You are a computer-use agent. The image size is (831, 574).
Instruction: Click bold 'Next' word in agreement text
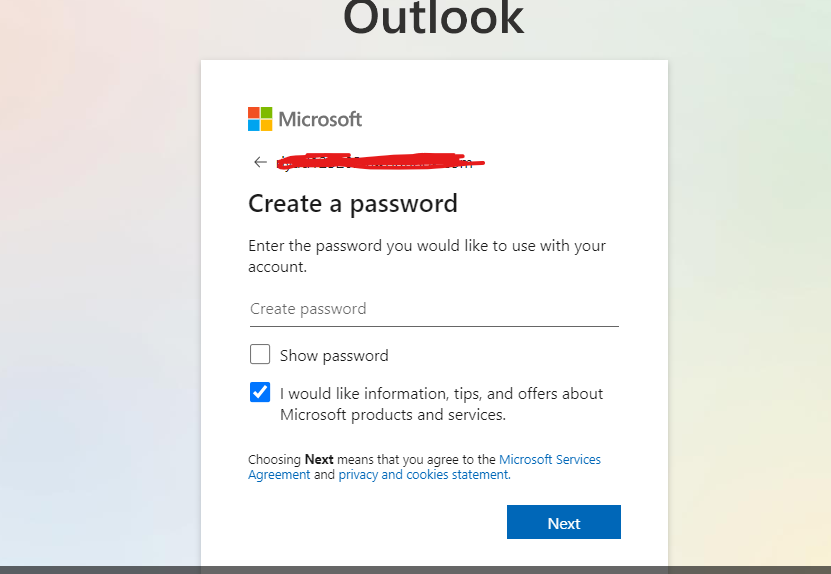(x=319, y=460)
